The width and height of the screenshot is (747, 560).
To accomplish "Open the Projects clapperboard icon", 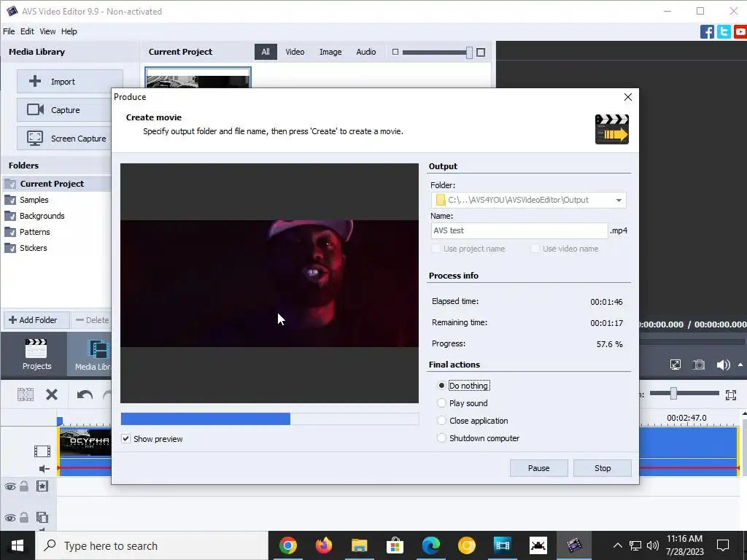I will point(36,349).
